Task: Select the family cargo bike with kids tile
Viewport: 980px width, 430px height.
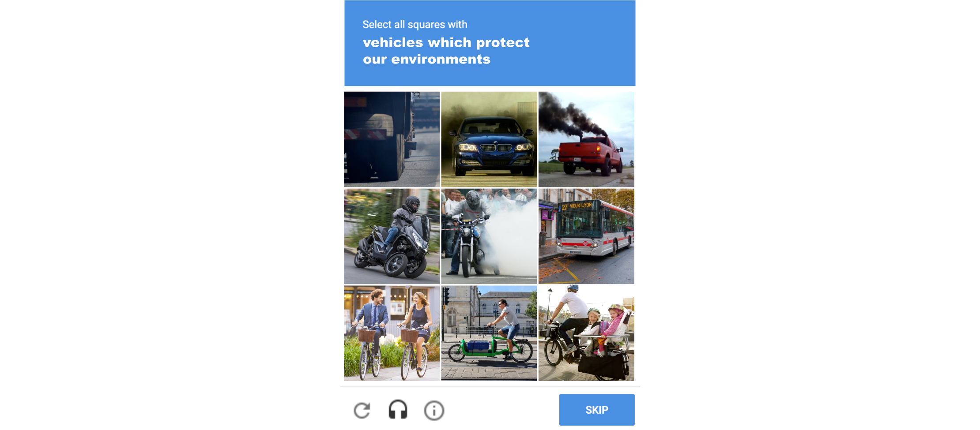Action: coord(586,333)
